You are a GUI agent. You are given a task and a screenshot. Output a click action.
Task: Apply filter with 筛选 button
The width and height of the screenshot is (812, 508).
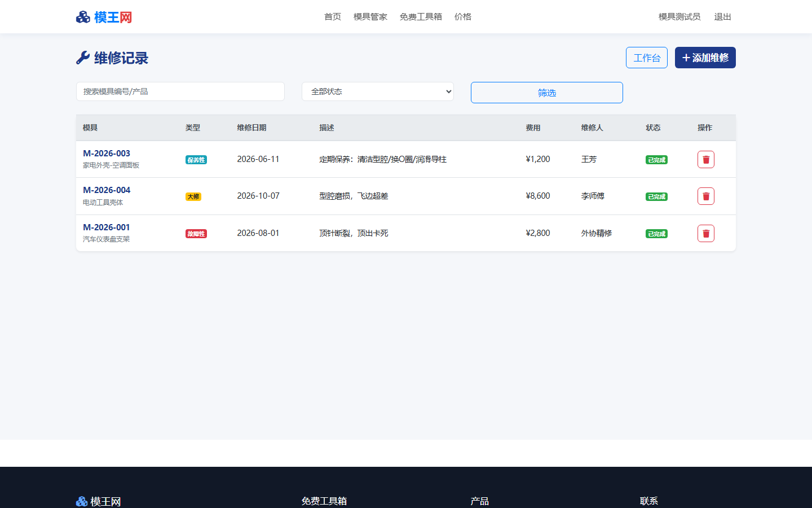point(547,93)
